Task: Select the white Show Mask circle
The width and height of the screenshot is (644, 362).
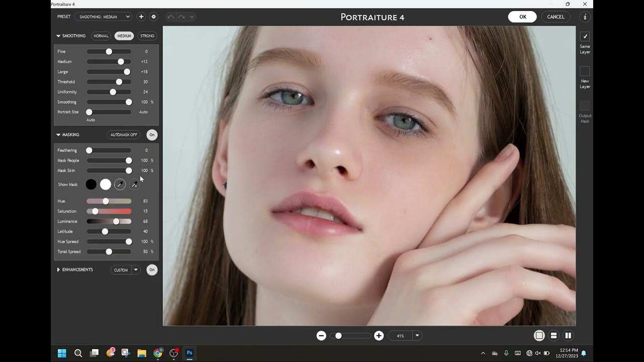Action: click(105, 185)
